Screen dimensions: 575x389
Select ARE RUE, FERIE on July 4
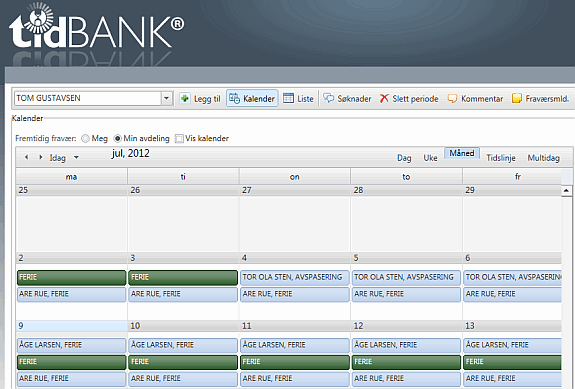[294, 294]
